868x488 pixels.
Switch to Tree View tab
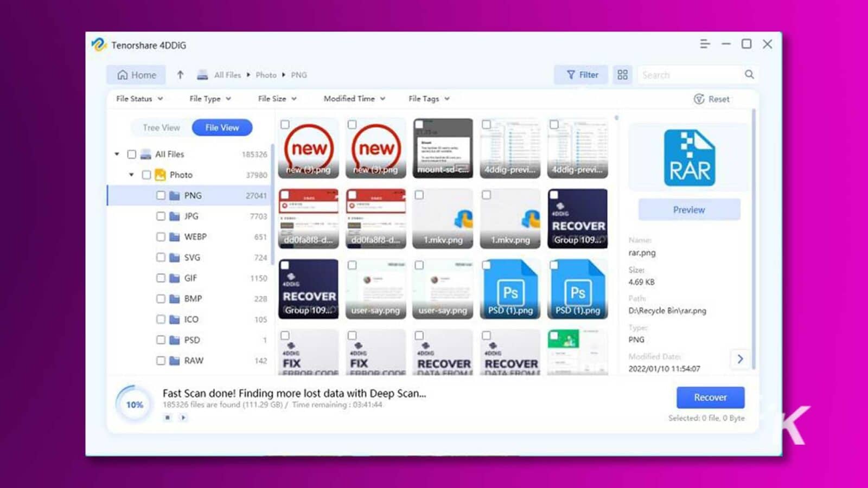(x=161, y=127)
